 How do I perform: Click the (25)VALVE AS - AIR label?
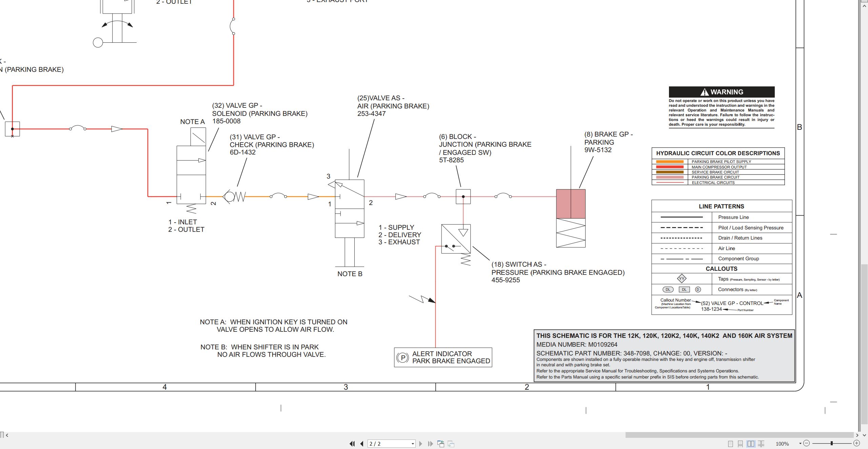(393, 102)
